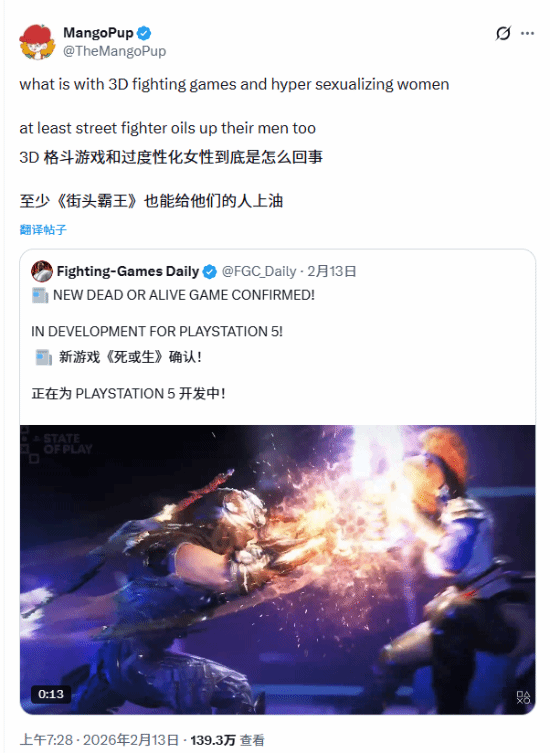Screen dimensions: 550x753
Task: Click the 0:13 video duration badge
Action: pyautogui.click(x=51, y=694)
